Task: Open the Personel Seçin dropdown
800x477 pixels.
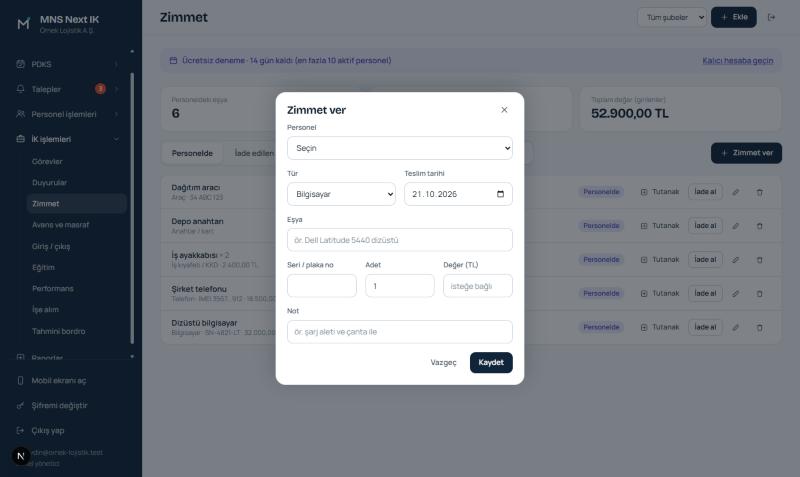Action: (399, 148)
